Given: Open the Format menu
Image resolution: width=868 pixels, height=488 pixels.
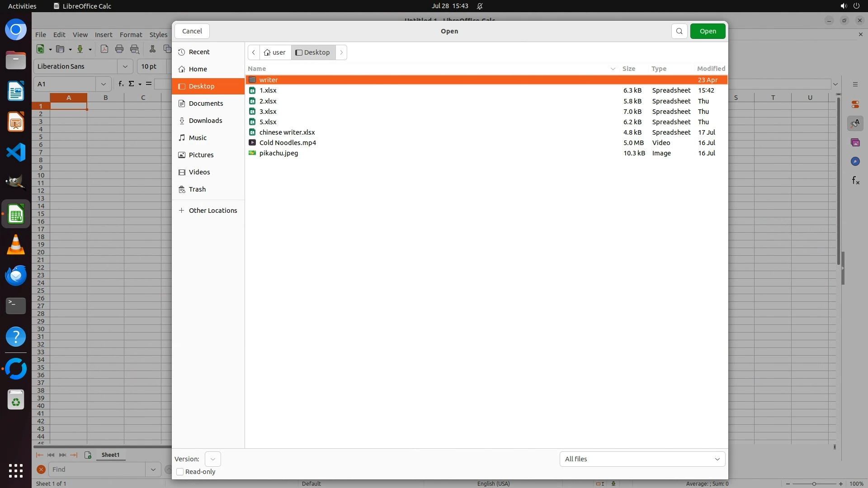Looking at the screenshot, I should point(131,35).
